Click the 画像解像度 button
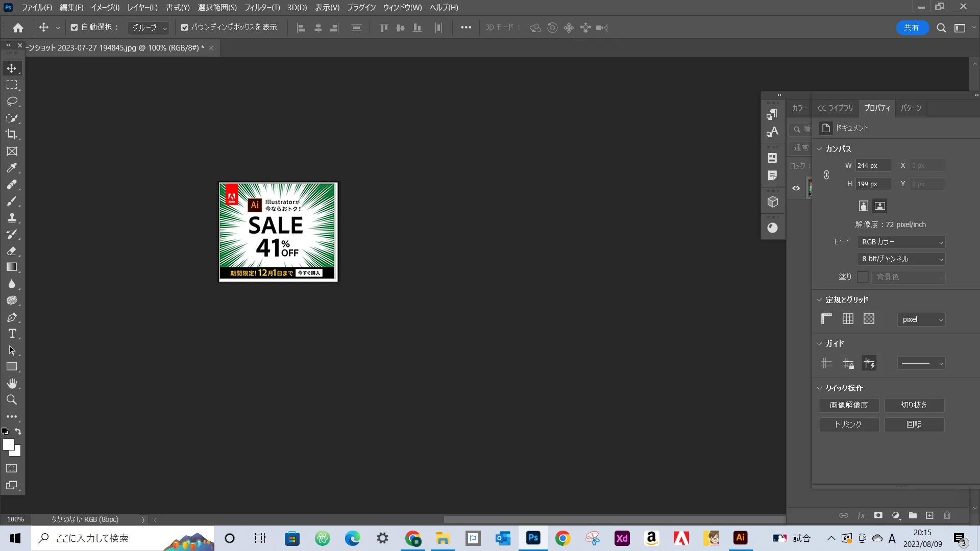This screenshot has height=551, width=980. 848,405
